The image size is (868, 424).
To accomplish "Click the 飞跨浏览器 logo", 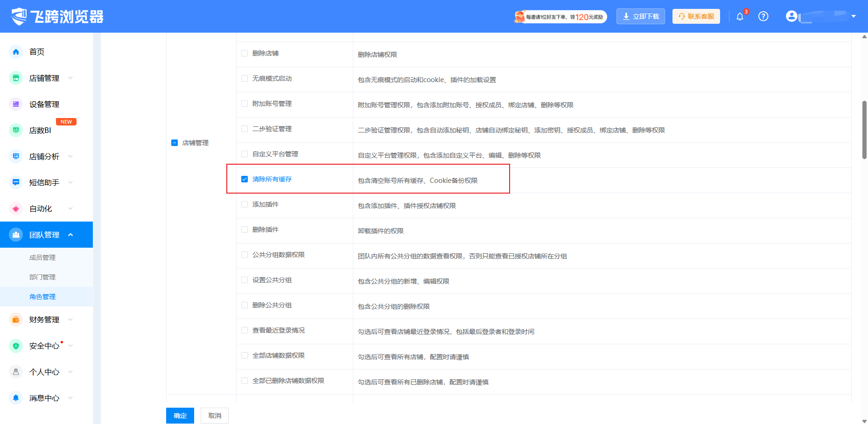I will click(57, 16).
